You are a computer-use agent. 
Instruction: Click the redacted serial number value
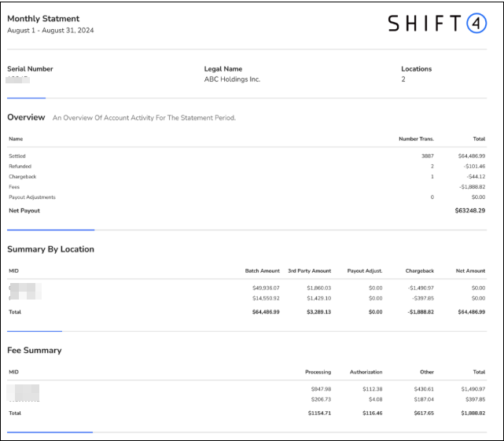pyautogui.click(x=18, y=79)
